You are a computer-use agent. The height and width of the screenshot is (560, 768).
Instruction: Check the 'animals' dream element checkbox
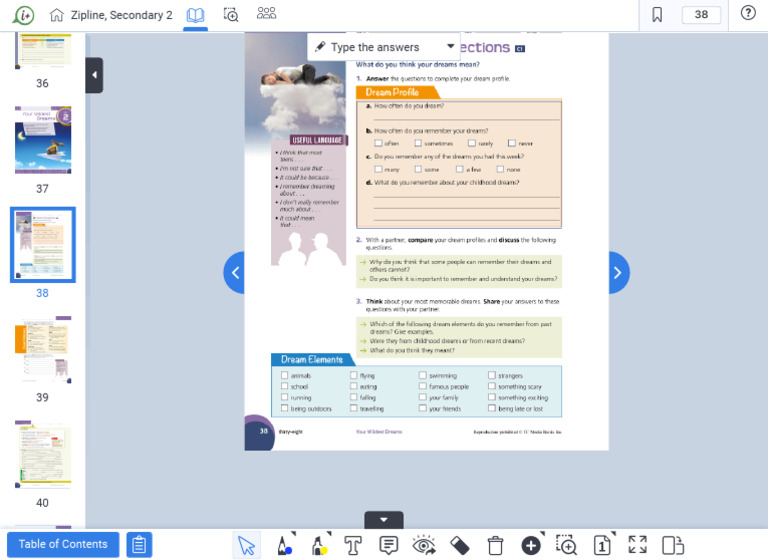click(284, 375)
